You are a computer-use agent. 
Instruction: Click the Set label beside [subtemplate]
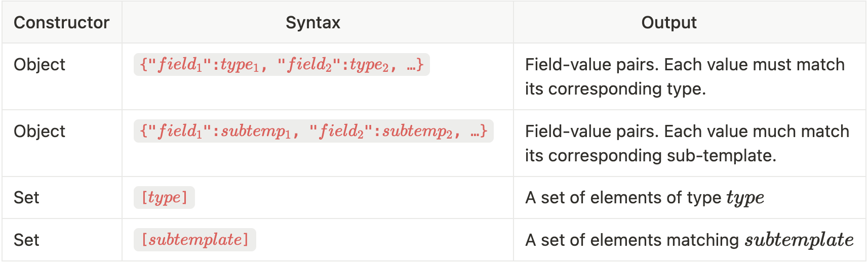[x=26, y=240]
